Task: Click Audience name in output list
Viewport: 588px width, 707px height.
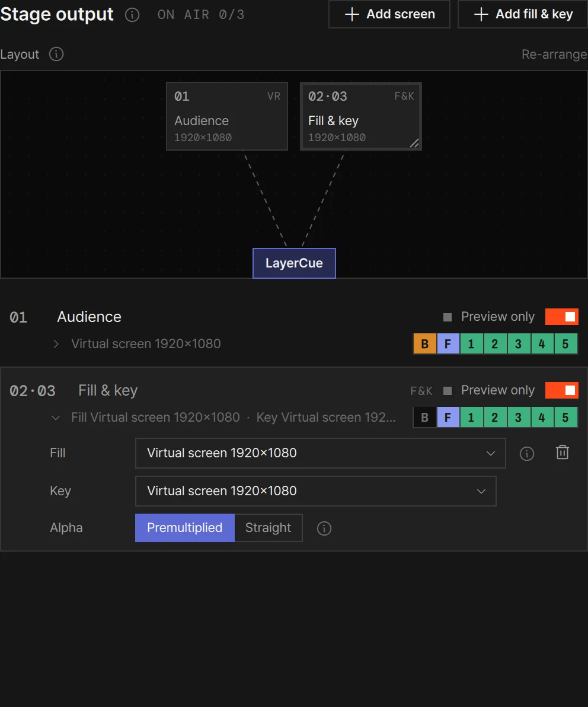Action: pos(90,317)
